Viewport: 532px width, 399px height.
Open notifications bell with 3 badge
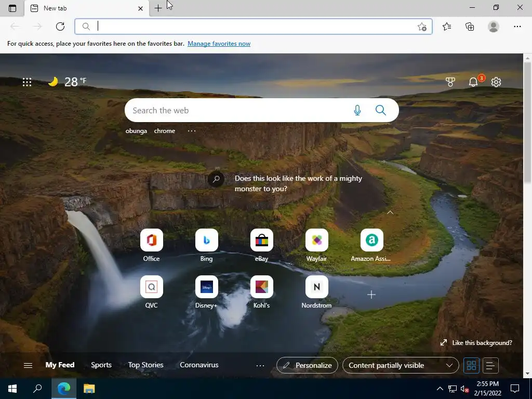pyautogui.click(x=474, y=82)
